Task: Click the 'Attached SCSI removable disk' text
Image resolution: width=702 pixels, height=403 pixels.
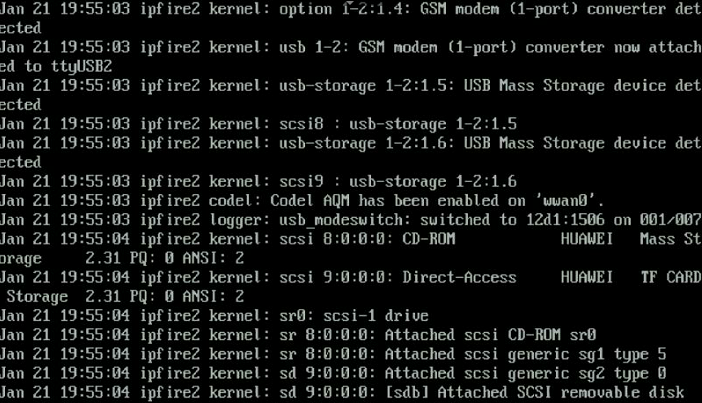Action: 561,393
